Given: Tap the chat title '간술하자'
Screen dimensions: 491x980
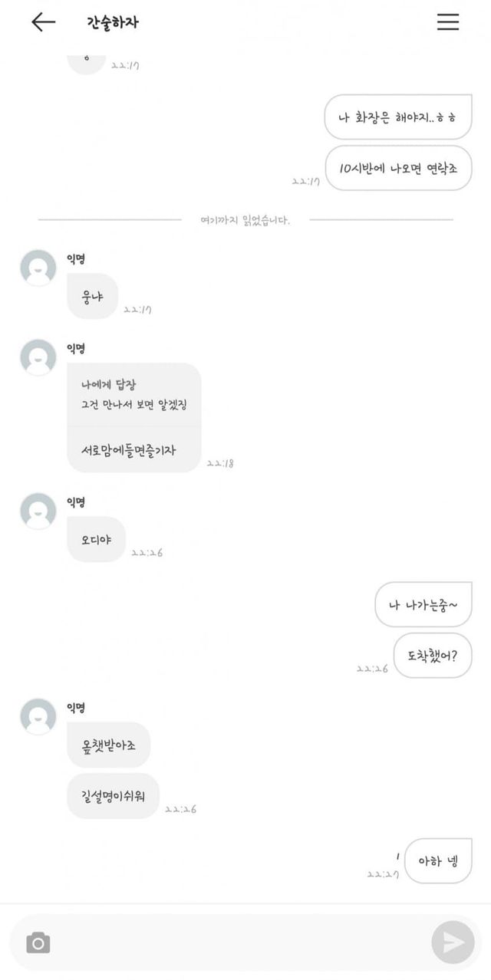Looking at the screenshot, I should click(113, 22).
